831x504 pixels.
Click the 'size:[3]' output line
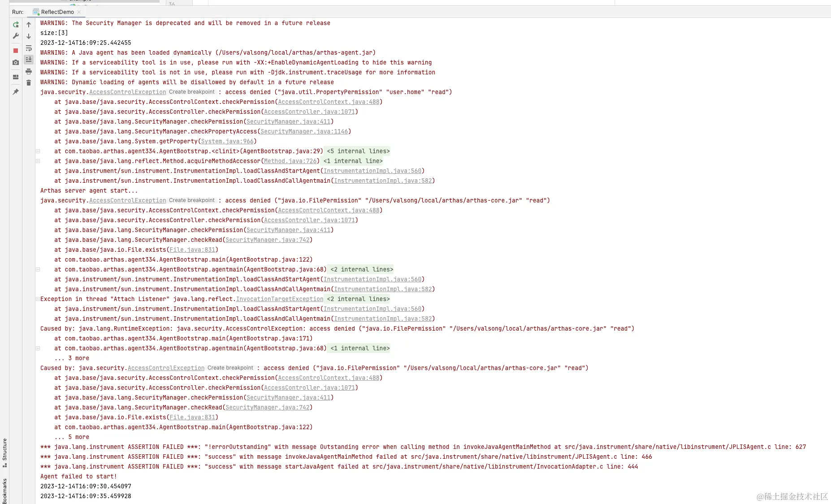[54, 33]
